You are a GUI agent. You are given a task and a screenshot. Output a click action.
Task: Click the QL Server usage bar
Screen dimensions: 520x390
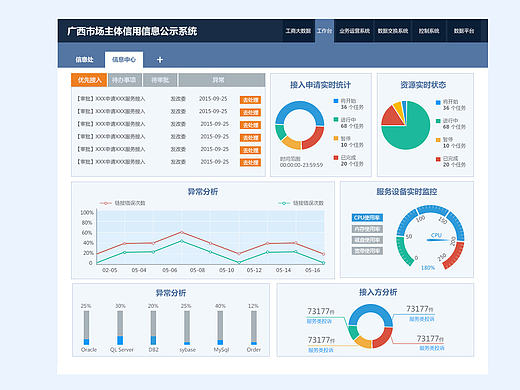pyautogui.click(x=120, y=328)
